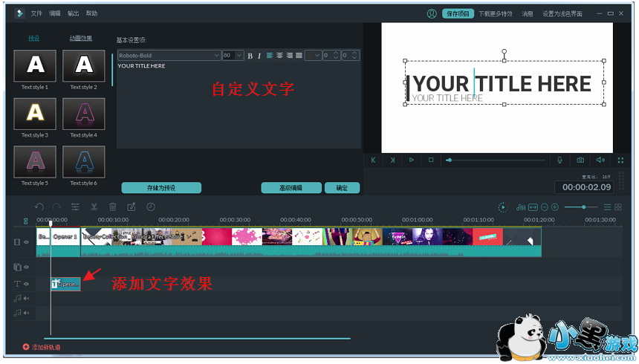This screenshot has width=639, height=364.
Task: Pick the Text style 6 preset
Action: click(x=83, y=162)
